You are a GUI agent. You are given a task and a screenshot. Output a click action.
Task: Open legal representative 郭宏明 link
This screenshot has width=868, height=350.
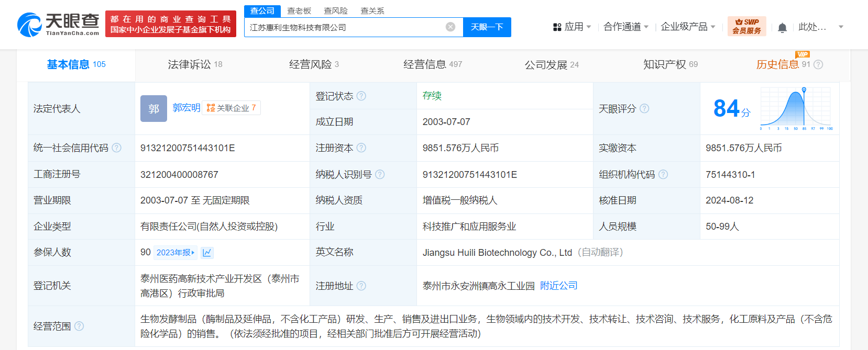pyautogui.click(x=186, y=108)
